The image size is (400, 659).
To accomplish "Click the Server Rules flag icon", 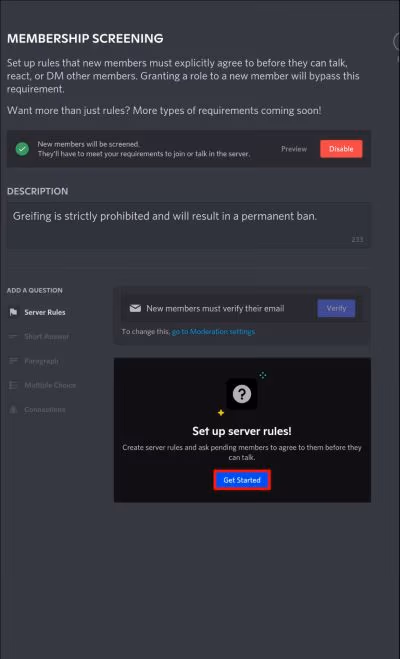I will 13,312.
